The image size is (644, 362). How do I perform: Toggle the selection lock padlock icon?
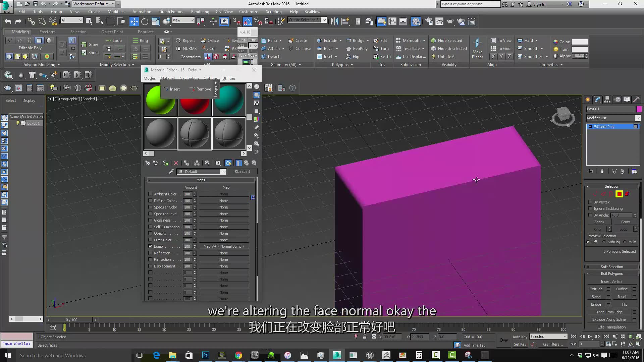point(365,337)
